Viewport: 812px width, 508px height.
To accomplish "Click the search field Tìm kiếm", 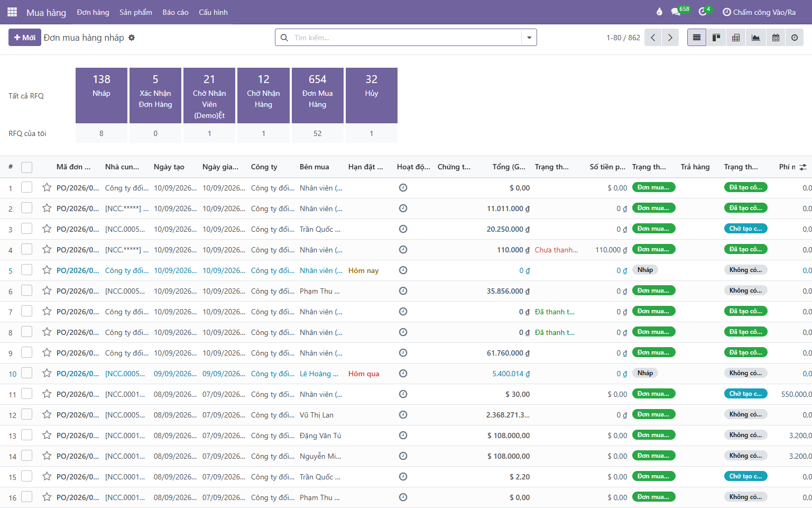I will point(406,38).
